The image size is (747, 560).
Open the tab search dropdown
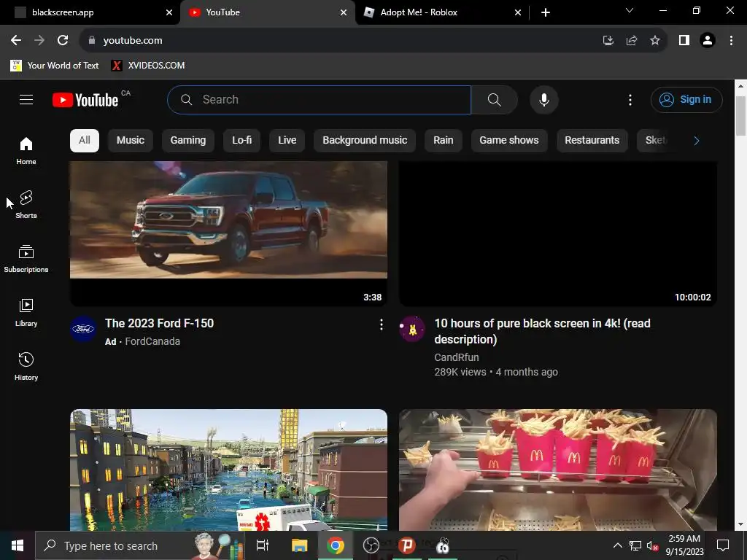coord(630,10)
